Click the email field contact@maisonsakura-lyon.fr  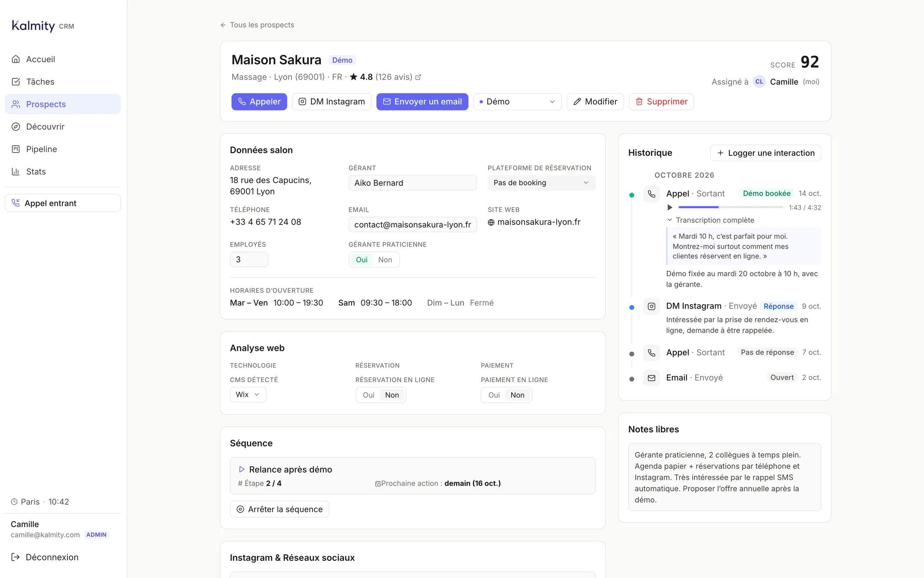coord(412,225)
